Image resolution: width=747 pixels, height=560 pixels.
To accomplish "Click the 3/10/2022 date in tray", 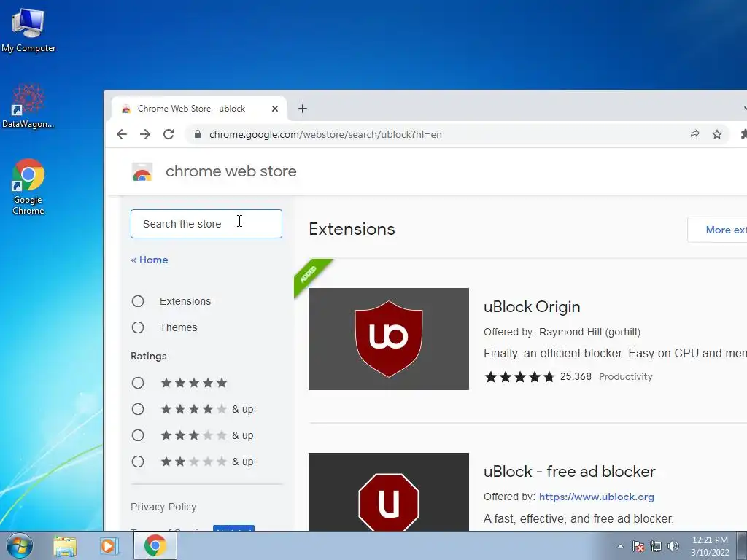I will point(710,553).
